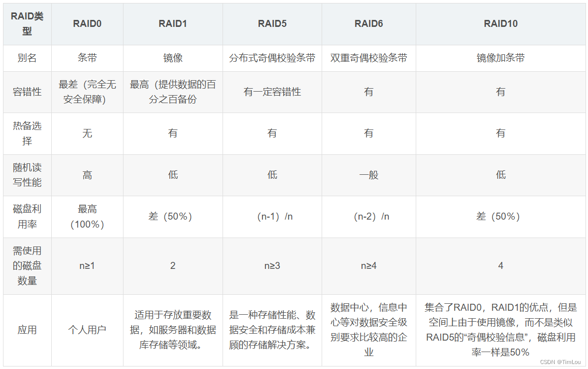Click the 镜像加条带 cell

coord(501,58)
